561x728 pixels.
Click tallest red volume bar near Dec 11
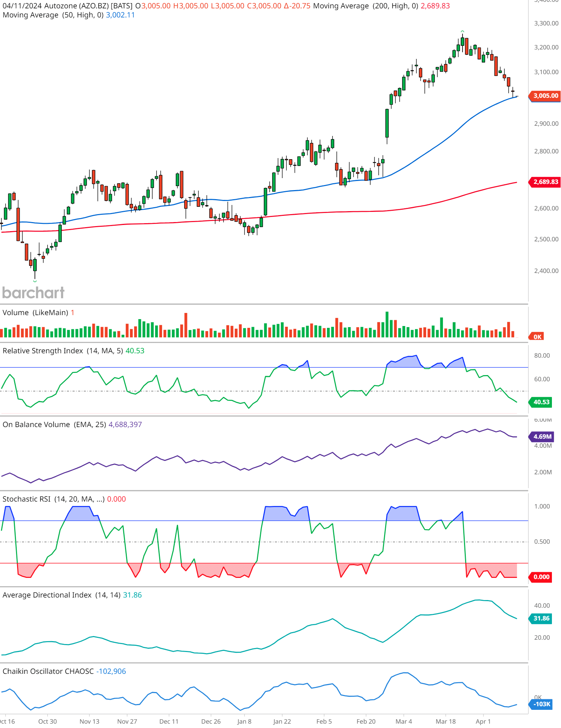tap(186, 325)
